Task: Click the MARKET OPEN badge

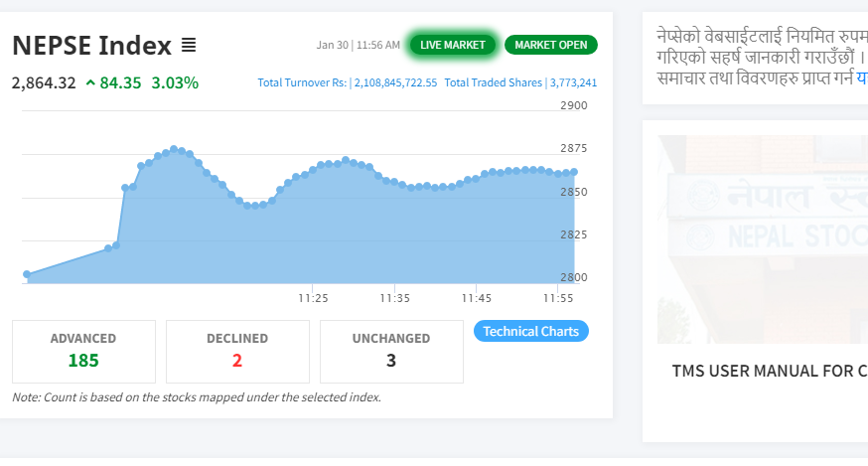Action: click(551, 45)
